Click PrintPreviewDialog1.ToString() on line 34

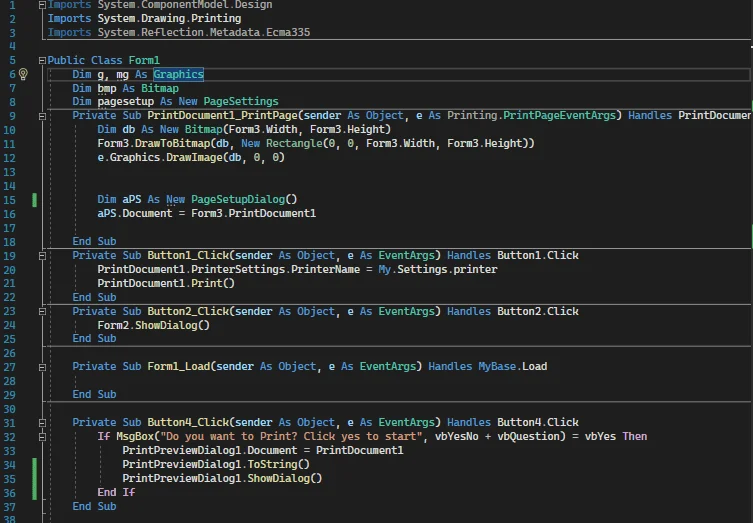216,464
